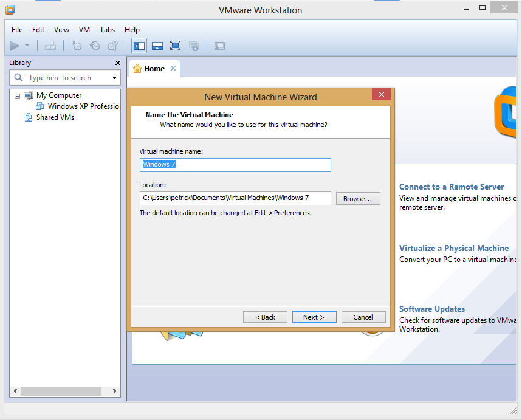
Task: Click the Power On play toolbar icon
Action: point(15,46)
